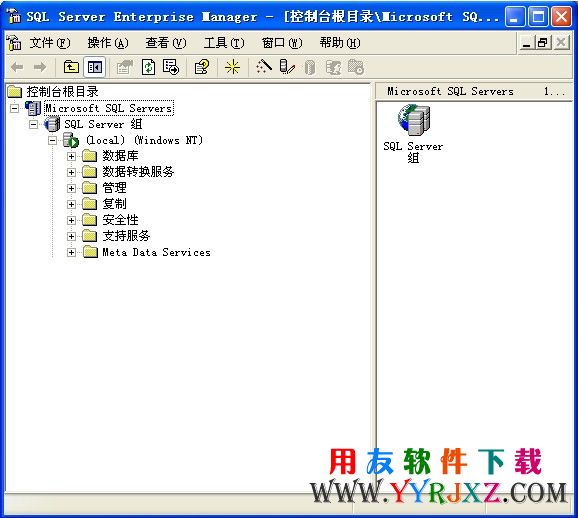Screen dimensions: 578x518
Task: Click the Meta Data Services folder icon
Action: click(90, 252)
